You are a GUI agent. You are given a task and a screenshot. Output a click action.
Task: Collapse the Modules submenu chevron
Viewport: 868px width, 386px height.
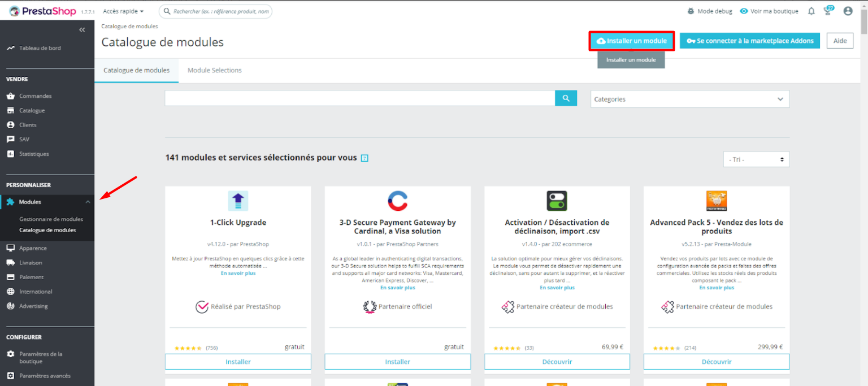(x=88, y=202)
